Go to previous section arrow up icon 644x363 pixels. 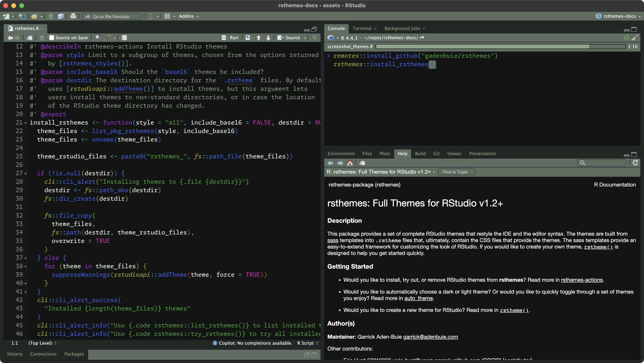(x=259, y=38)
